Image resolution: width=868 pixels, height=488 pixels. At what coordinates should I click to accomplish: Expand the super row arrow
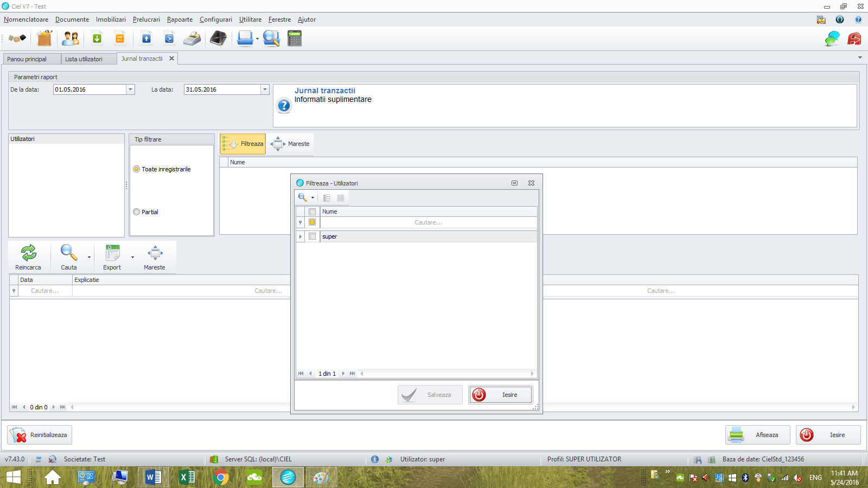[x=300, y=236]
